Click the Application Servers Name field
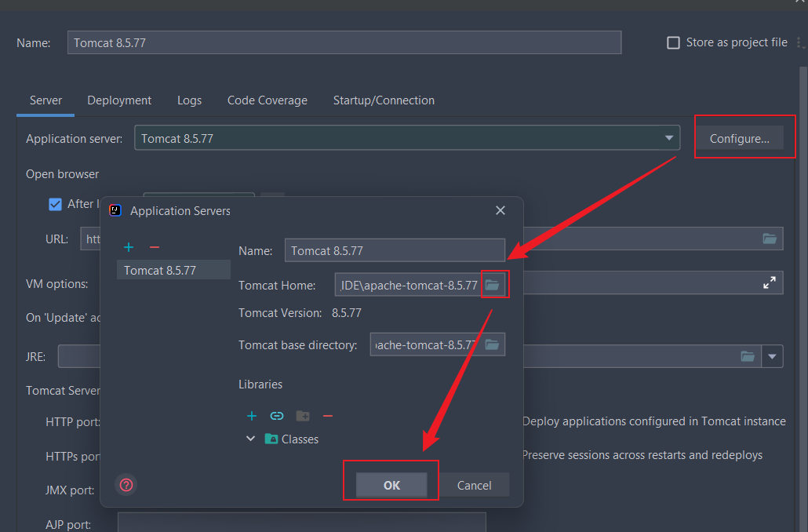 click(x=395, y=250)
